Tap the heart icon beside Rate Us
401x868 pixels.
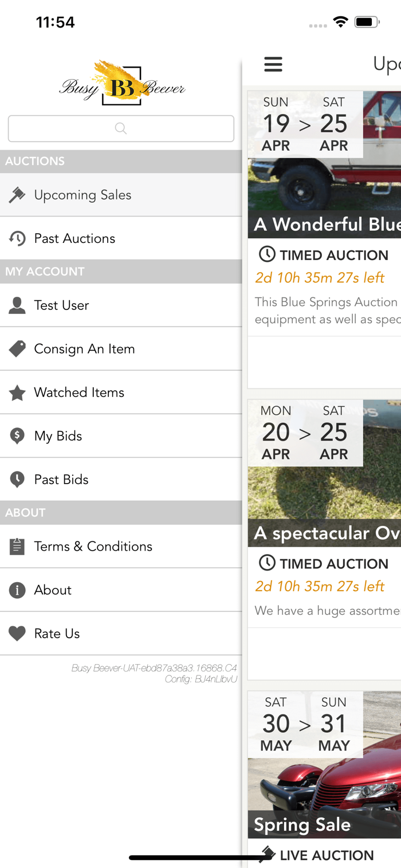point(17,634)
